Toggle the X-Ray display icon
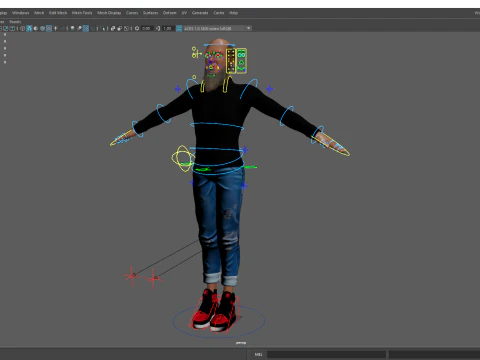This screenshot has width=480, height=360. tap(113, 28)
